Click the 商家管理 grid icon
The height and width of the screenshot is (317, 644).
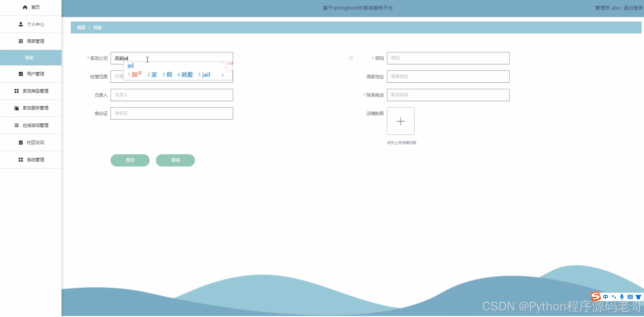pyautogui.click(x=21, y=41)
